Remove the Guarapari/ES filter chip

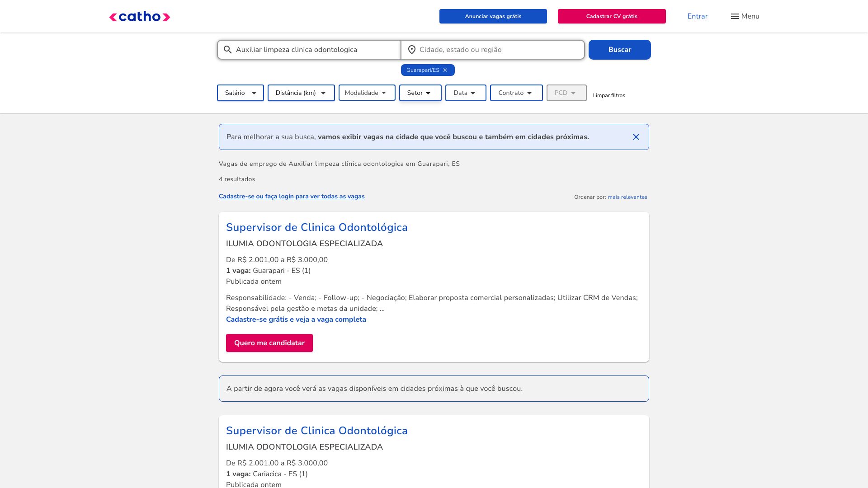click(x=445, y=70)
